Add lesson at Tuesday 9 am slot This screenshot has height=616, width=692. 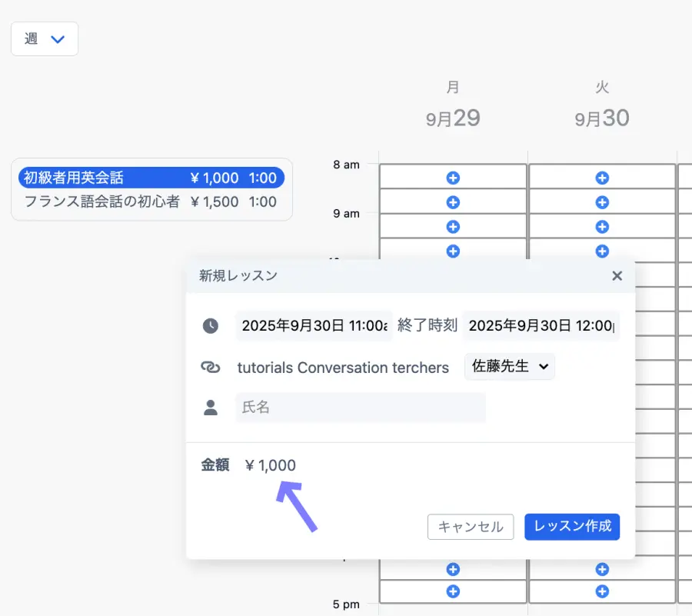point(602,203)
